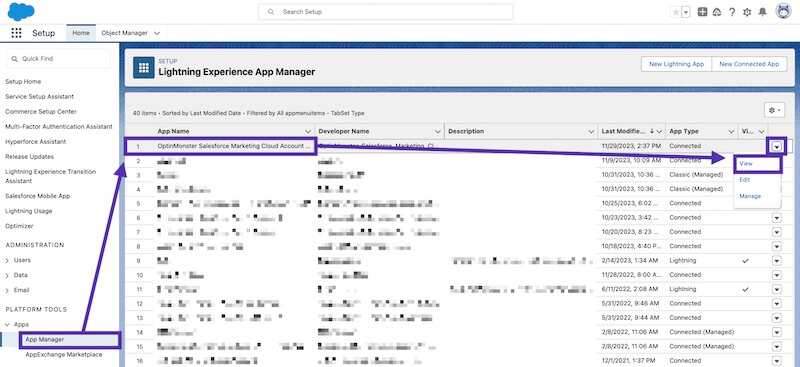The width and height of the screenshot is (800, 367).
Task: Open row 7 actions dropdown
Action: pos(777,232)
